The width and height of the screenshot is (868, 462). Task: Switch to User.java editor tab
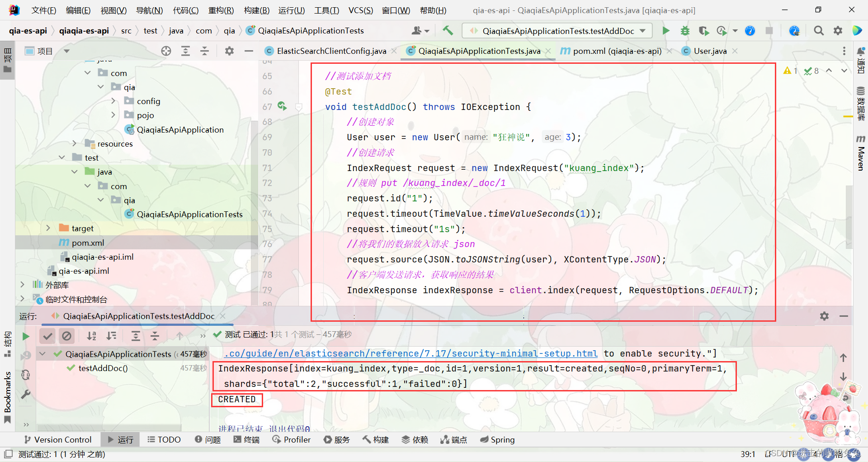[710, 51]
